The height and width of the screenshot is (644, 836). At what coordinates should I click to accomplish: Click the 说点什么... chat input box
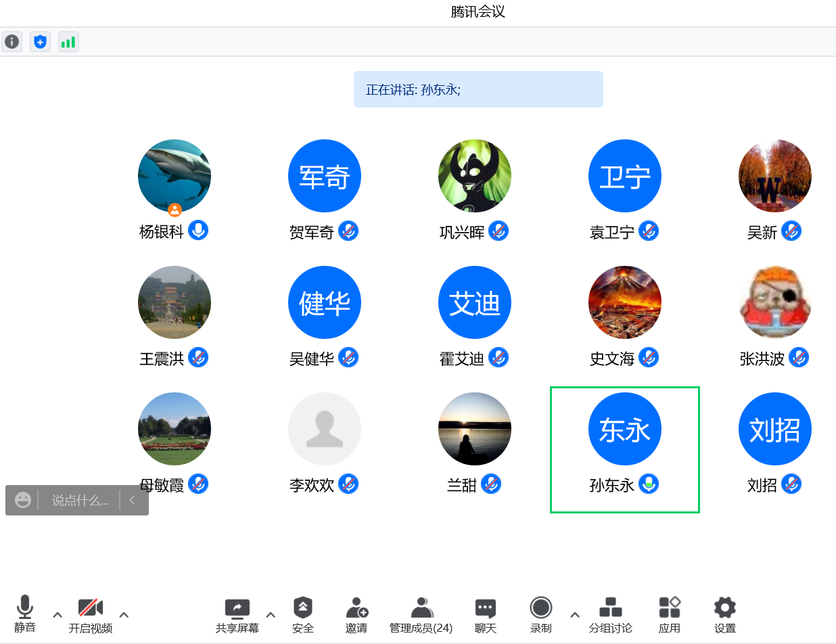80,501
